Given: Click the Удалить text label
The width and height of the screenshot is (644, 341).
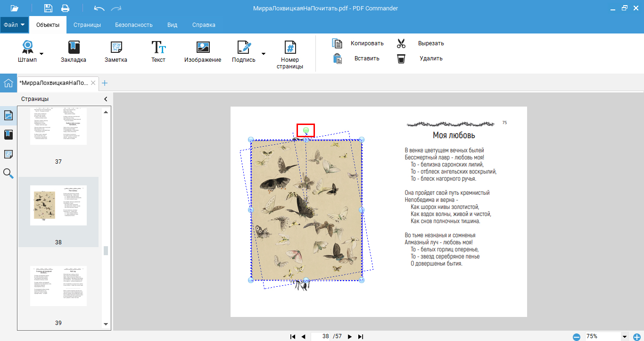Looking at the screenshot, I should (x=431, y=58).
